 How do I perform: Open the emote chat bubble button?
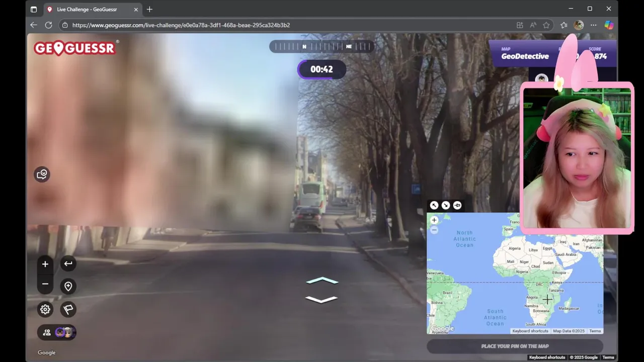pos(42,174)
